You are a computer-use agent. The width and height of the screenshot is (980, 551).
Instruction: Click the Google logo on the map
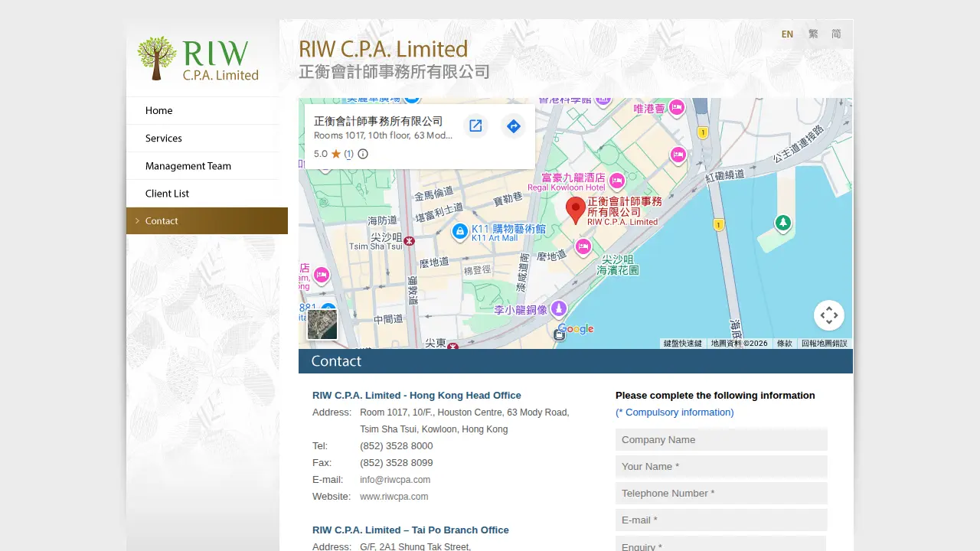(576, 329)
